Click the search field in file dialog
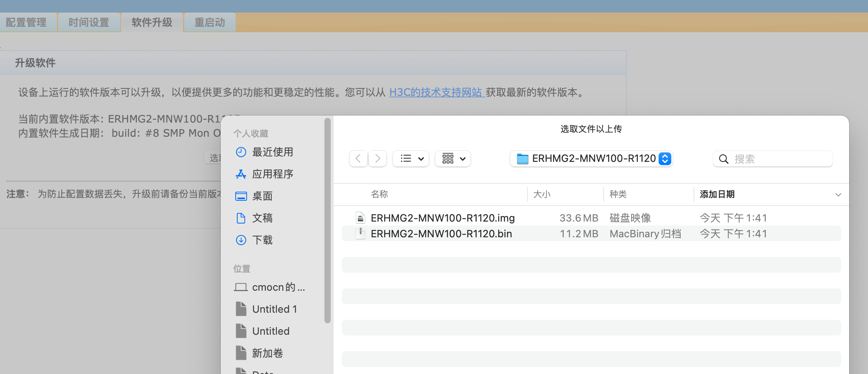 pyautogui.click(x=773, y=159)
